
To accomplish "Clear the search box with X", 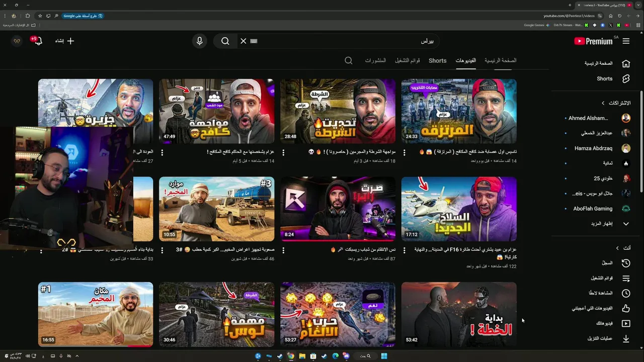I will tap(244, 41).
